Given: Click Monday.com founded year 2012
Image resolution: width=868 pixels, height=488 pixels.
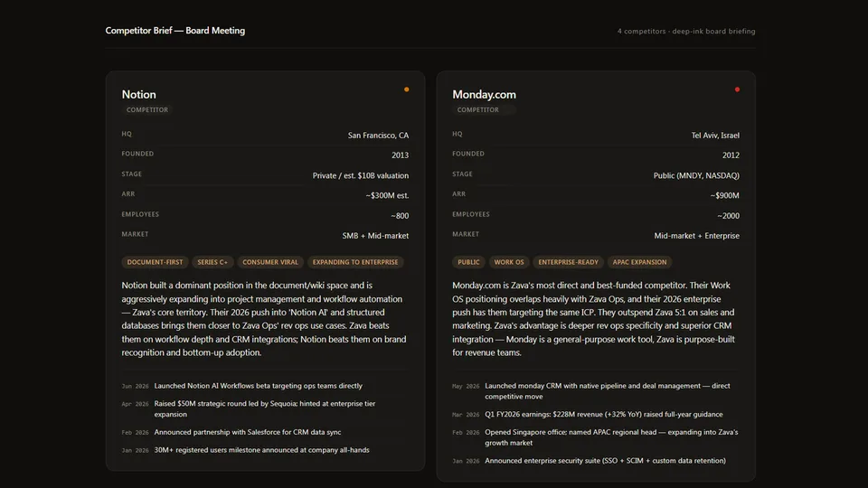Looking at the screenshot, I should click(731, 155).
